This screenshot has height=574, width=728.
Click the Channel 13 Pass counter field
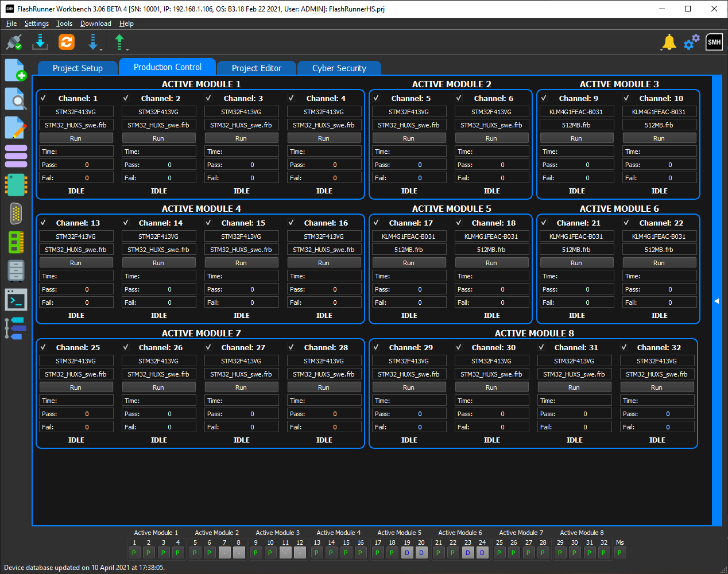76,289
